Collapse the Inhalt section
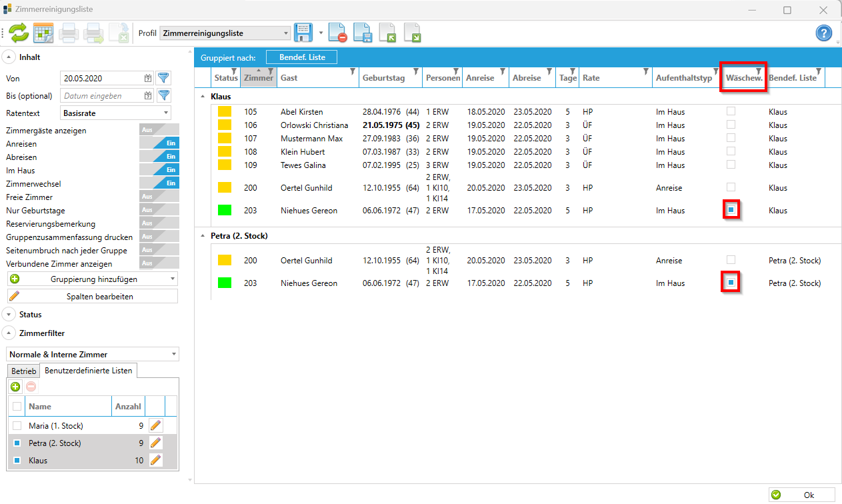The image size is (842, 504). coord(9,57)
